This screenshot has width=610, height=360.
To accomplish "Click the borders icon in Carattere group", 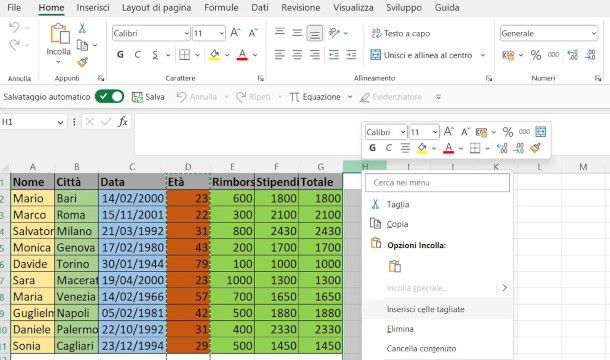I will tap(184, 55).
